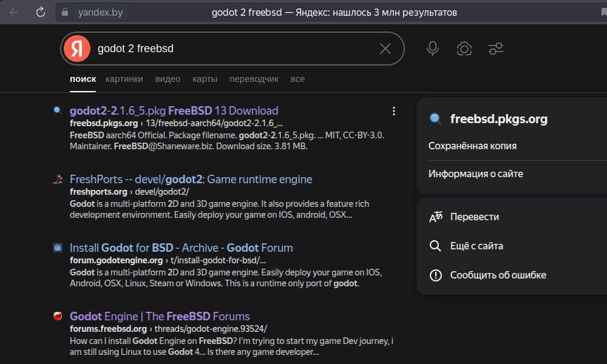This screenshot has height=364, width=607.
Task: Open the three-dot menu of godot2 pkg result
Action: pyautogui.click(x=394, y=112)
